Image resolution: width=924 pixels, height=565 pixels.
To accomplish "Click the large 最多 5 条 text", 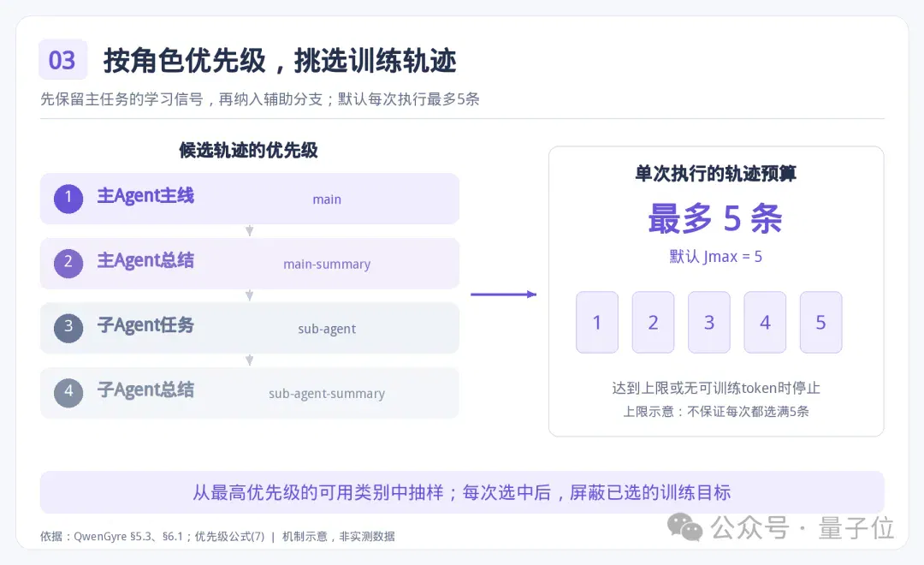I will pos(715,218).
